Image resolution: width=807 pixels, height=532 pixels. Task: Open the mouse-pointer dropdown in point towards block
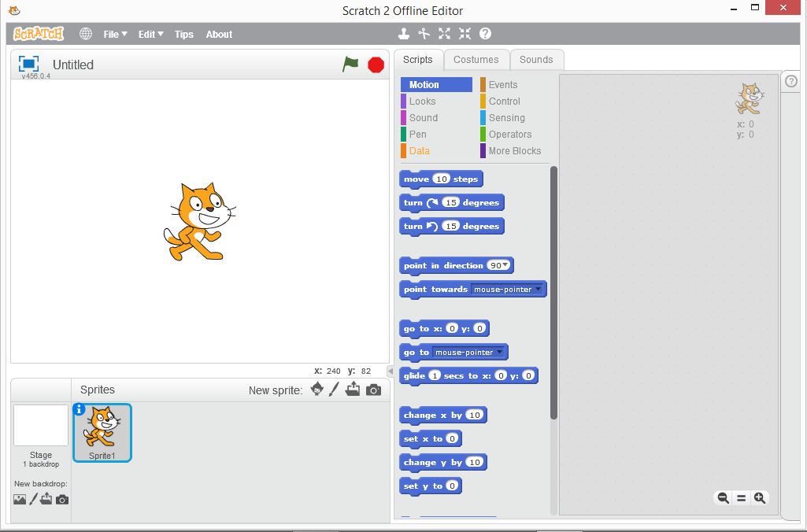pyautogui.click(x=539, y=290)
